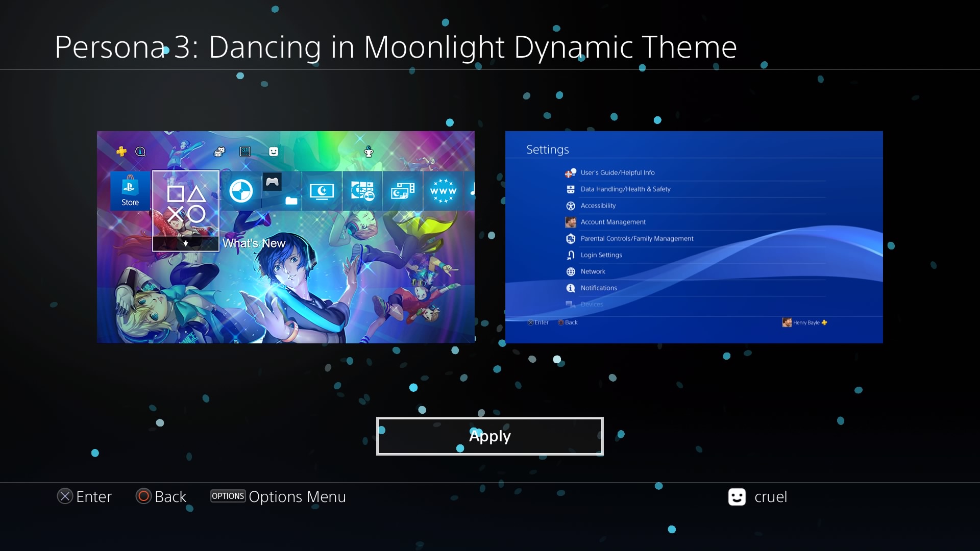The width and height of the screenshot is (980, 551).
Task: Click the PlayStation Plus icon in preview
Action: [121, 152]
